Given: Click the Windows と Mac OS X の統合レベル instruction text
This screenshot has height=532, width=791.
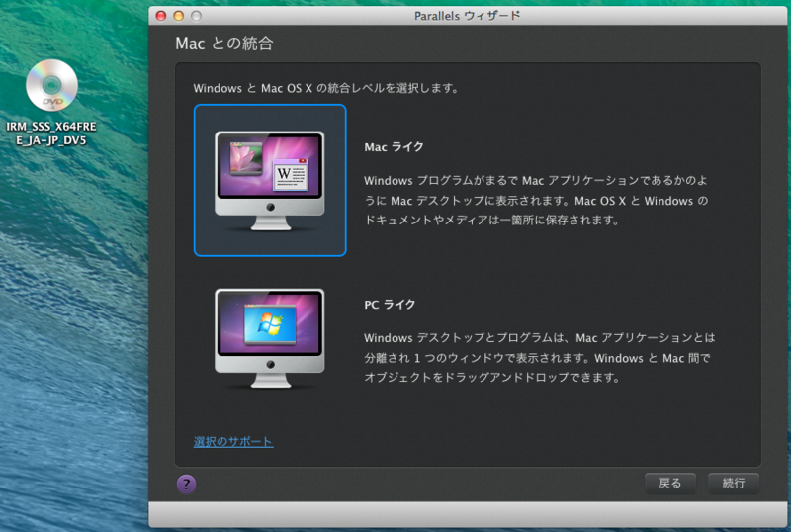Looking at the screenshot, I should click(326, 88).
